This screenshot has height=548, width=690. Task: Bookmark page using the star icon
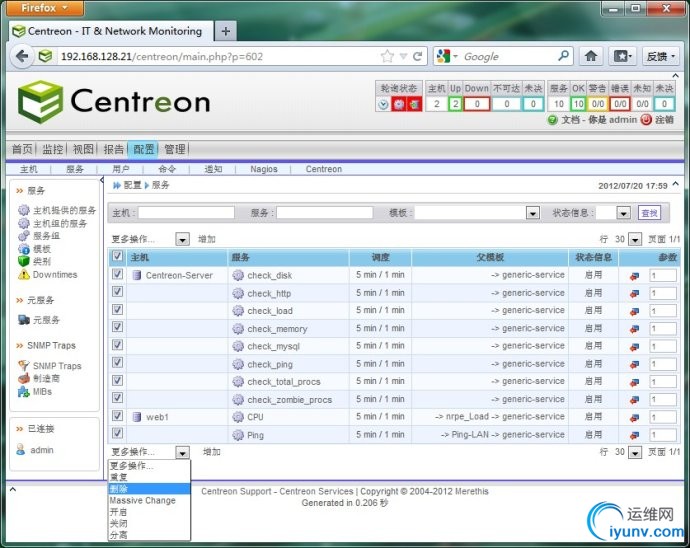(387, 56)
